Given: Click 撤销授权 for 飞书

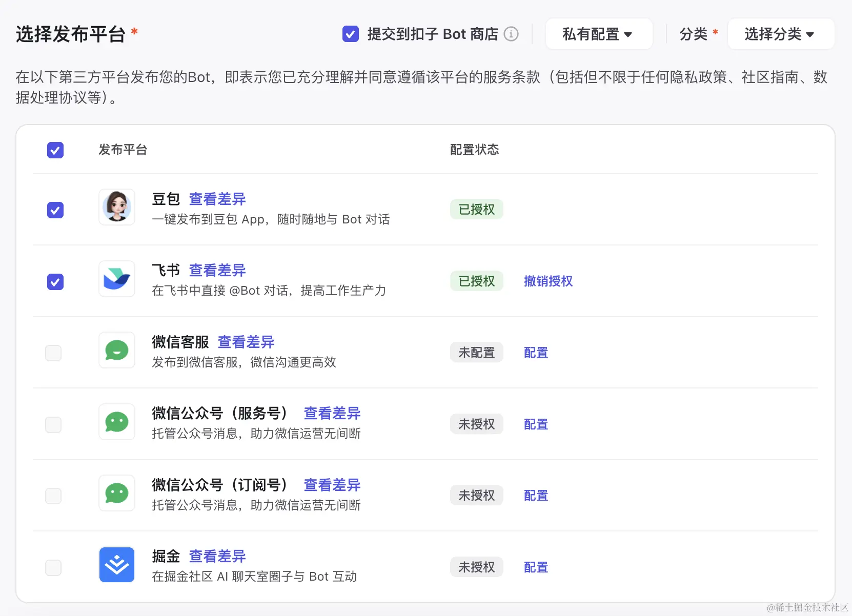Looking at the screenshot, I should 547,281.
